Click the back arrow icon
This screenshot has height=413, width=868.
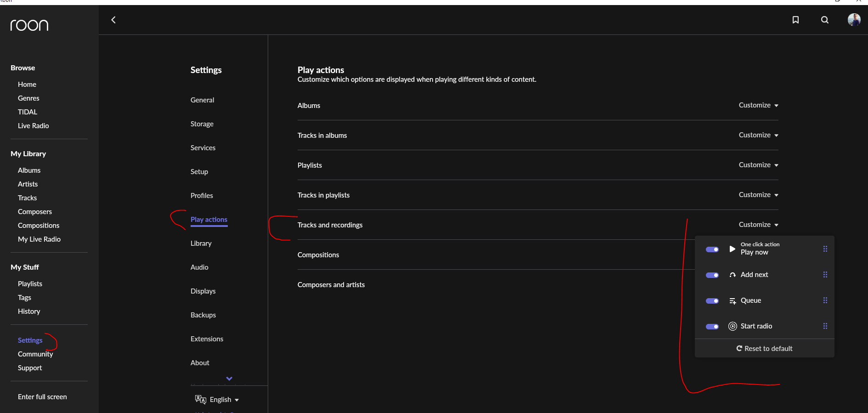coord(113,20)
